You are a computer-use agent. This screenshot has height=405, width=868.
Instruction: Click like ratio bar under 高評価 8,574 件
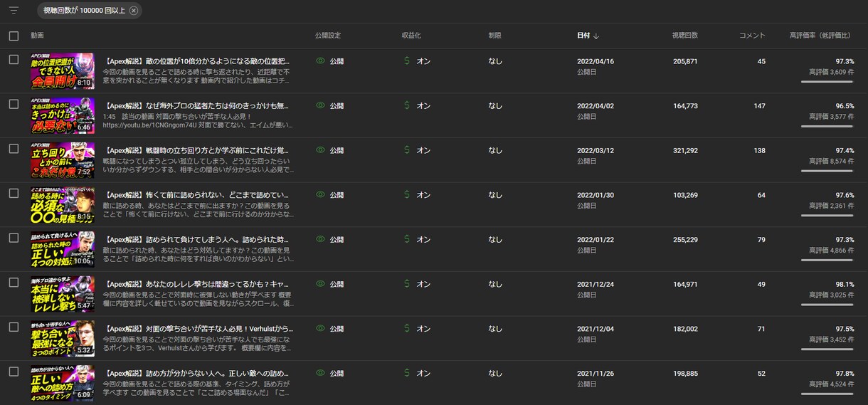click(x=827, y=171)
